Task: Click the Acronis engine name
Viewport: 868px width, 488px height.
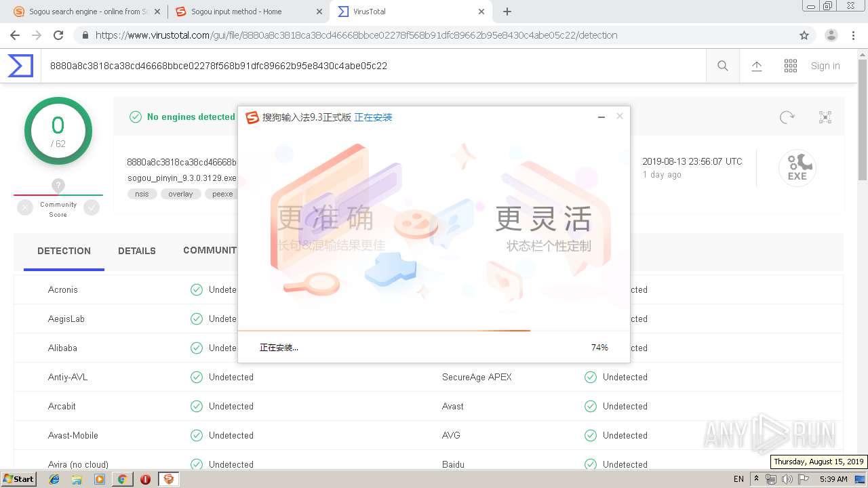Action: 63,289
